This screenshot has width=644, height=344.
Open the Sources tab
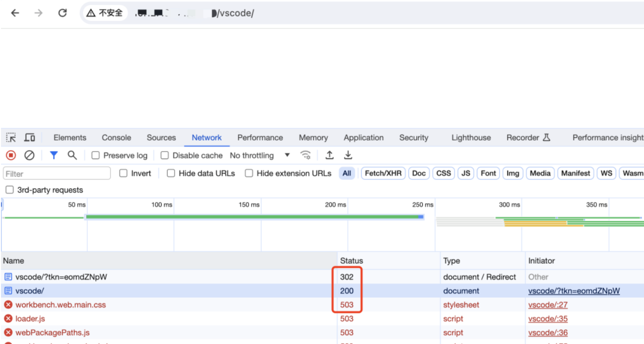pyautogui.click(x=161, y=137)
